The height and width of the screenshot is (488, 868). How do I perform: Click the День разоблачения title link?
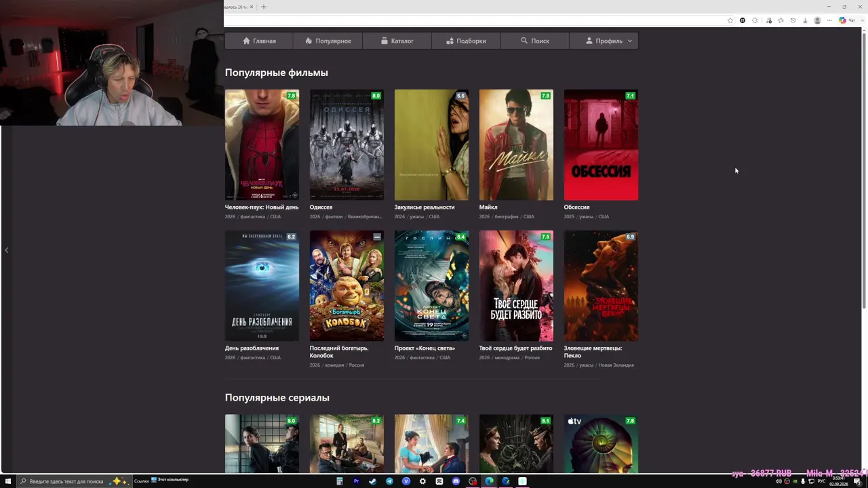[252, 348]
